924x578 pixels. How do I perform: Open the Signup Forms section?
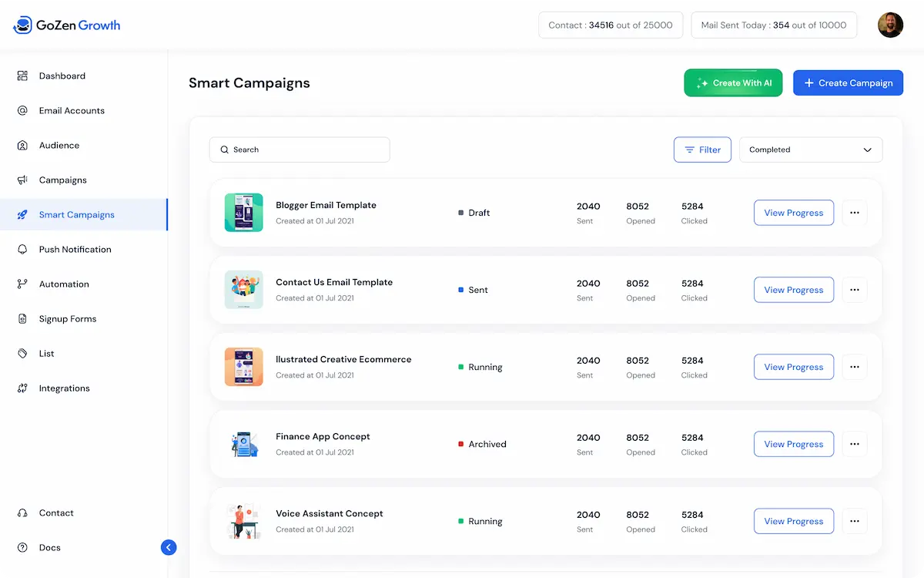click(x=69, y=318)
